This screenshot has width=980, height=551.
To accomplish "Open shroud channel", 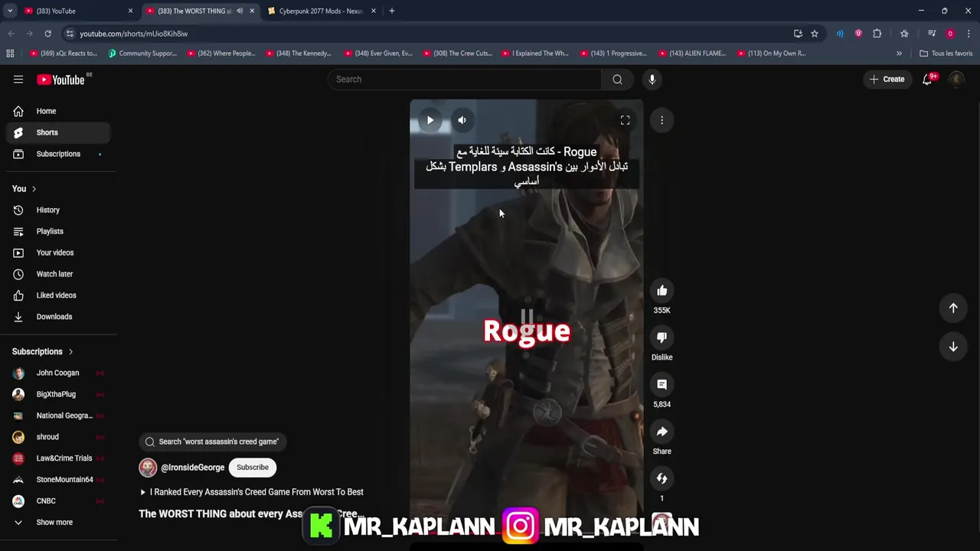I will point(58,437).
